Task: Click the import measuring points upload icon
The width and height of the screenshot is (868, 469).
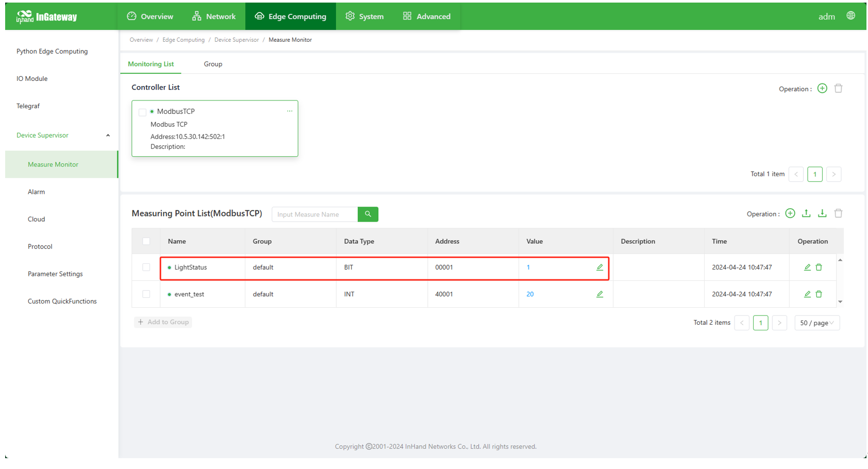Action: tap(806, 213)
